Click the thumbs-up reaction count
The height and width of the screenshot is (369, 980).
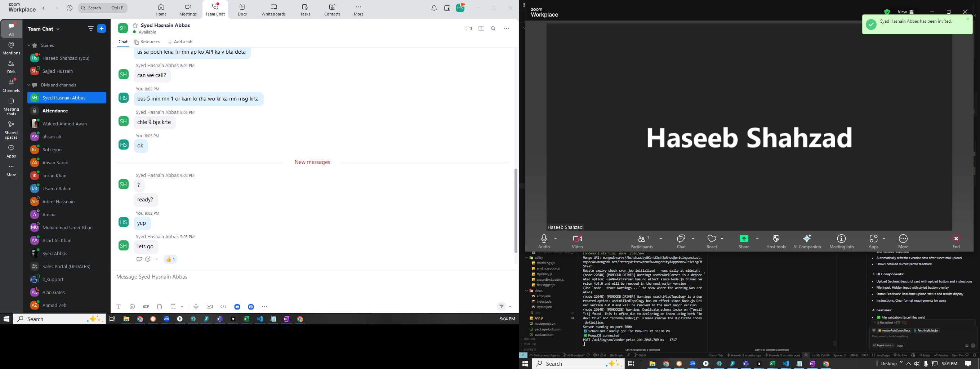click(170, 259)
